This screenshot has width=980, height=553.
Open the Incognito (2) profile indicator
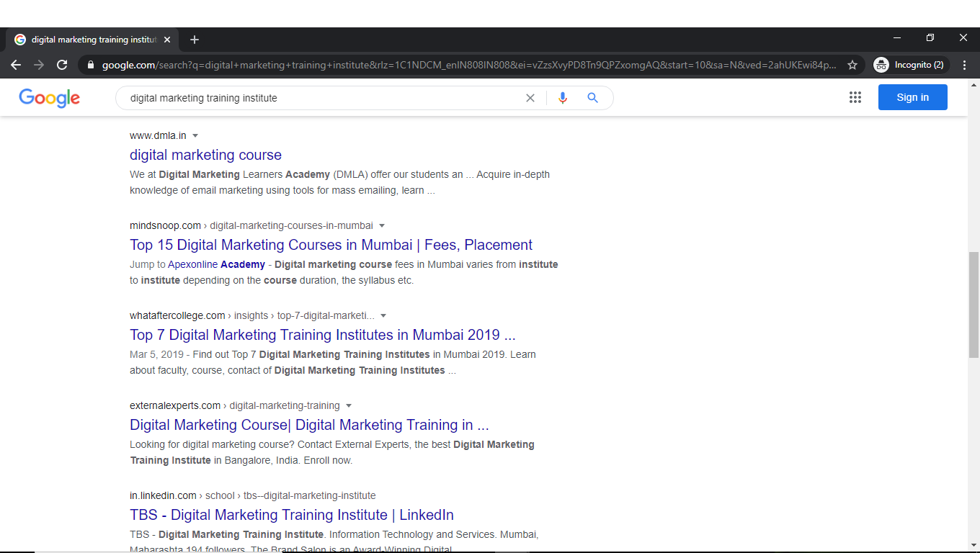tap(911, 65)
